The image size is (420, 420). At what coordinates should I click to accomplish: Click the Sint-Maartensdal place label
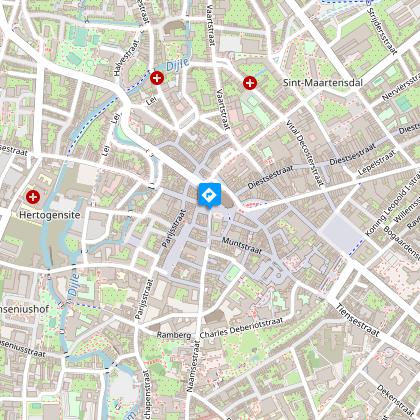point(322,83)
